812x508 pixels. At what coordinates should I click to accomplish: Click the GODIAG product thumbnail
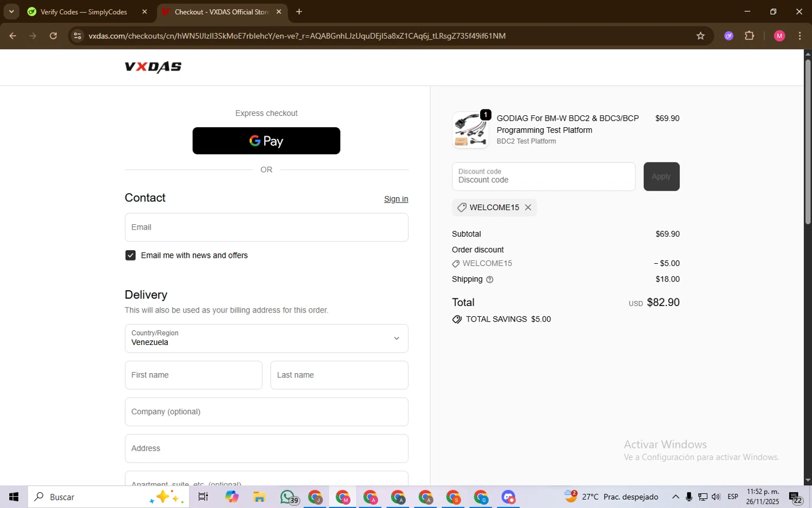point(470,130)
